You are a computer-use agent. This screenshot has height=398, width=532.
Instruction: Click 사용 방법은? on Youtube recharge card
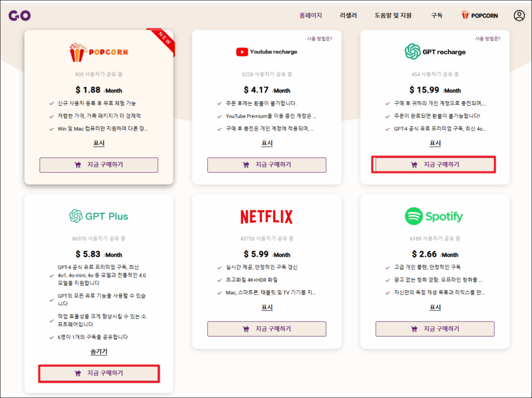[320, 38]
